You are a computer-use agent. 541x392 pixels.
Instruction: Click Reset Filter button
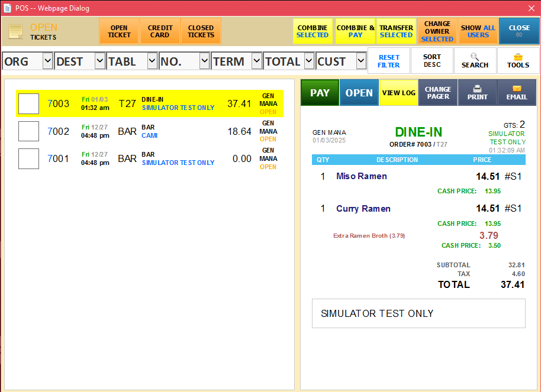389,61
